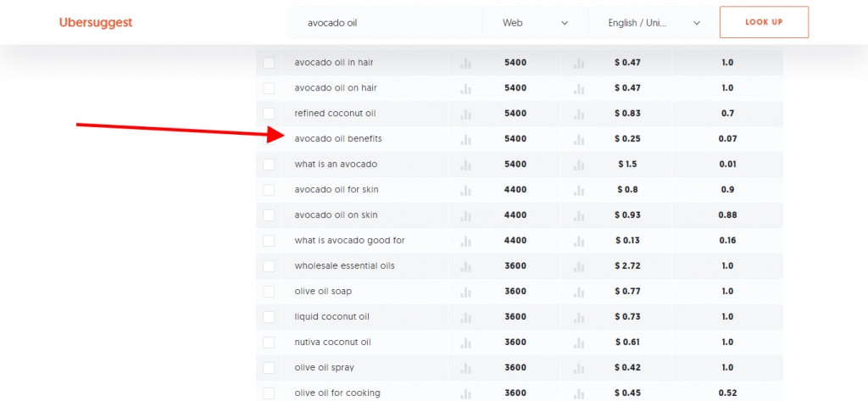Viewport: 868px width, 401px height.
Task: Focus the 'avocado oil' search field
Action: [385, 23]
